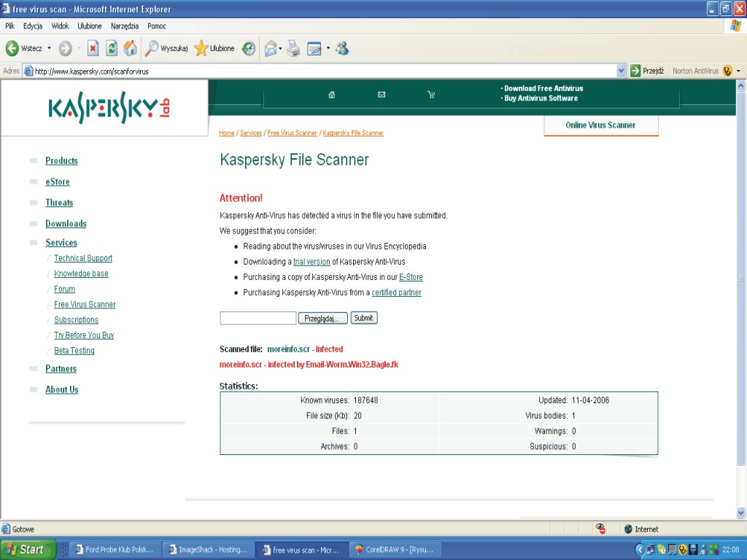Open Mail button dropdown arrow
The image size is (747, 560).
(x=280, y=48)
